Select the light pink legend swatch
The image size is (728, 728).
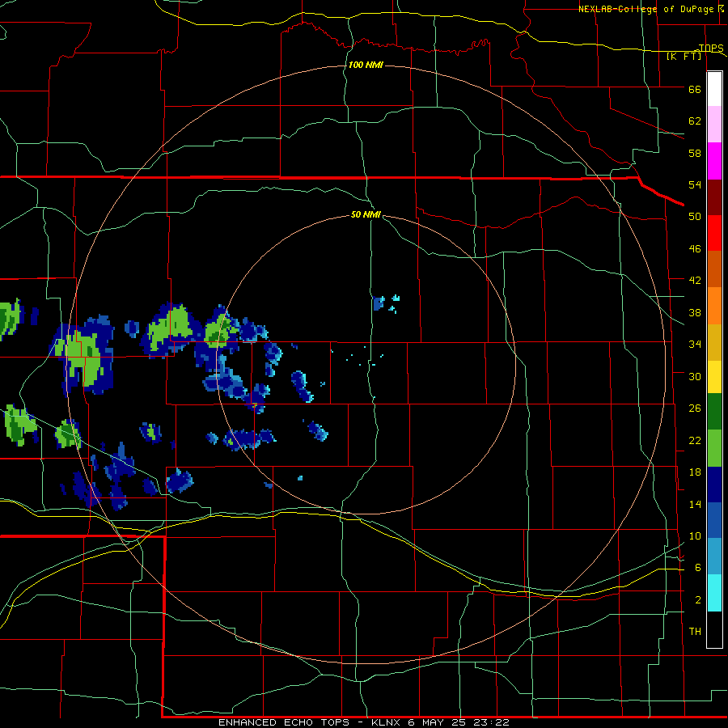714,125
